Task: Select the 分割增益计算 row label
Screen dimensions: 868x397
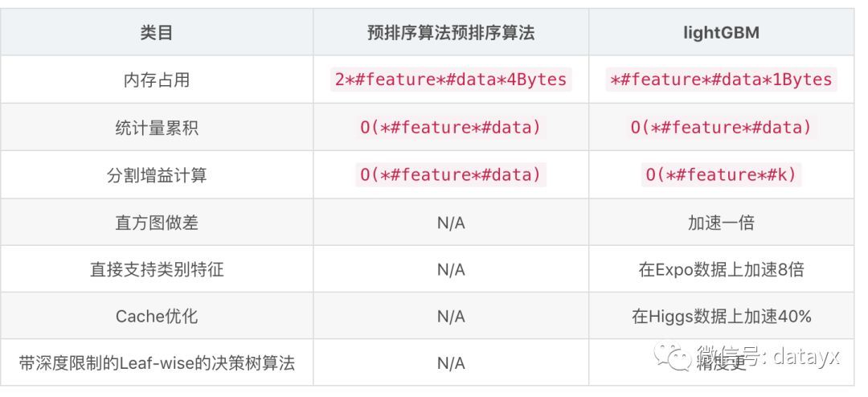Action: coord(157,175)
